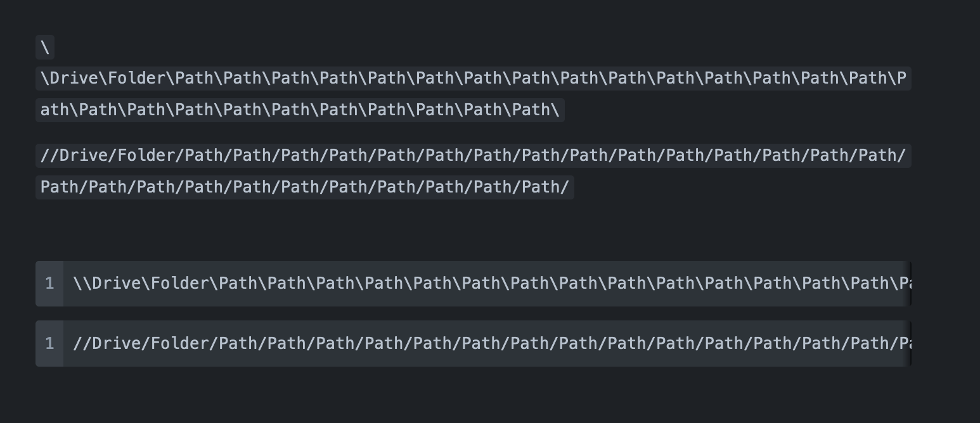
Task: Click the lone backslash inline code snippet
Action: (x=45, y=47)
